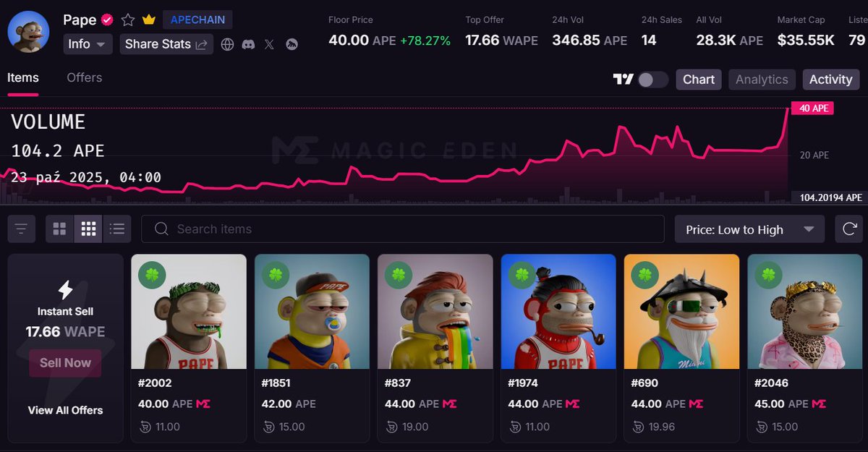868x452 pixels.
Task: Click the Floor Price value 40.00 APE
Action: pos(362,40)
